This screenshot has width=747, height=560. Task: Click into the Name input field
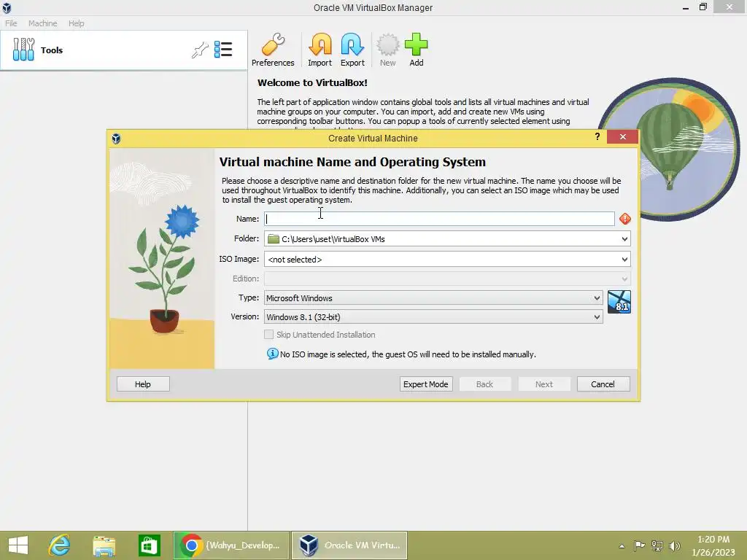click(439, 219)
